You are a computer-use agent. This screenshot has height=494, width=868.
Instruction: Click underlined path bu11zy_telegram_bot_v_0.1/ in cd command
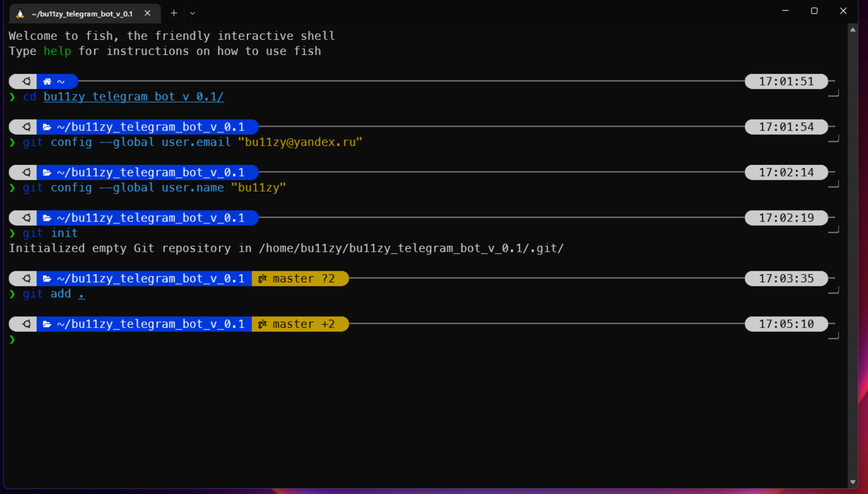click(134, 97)
